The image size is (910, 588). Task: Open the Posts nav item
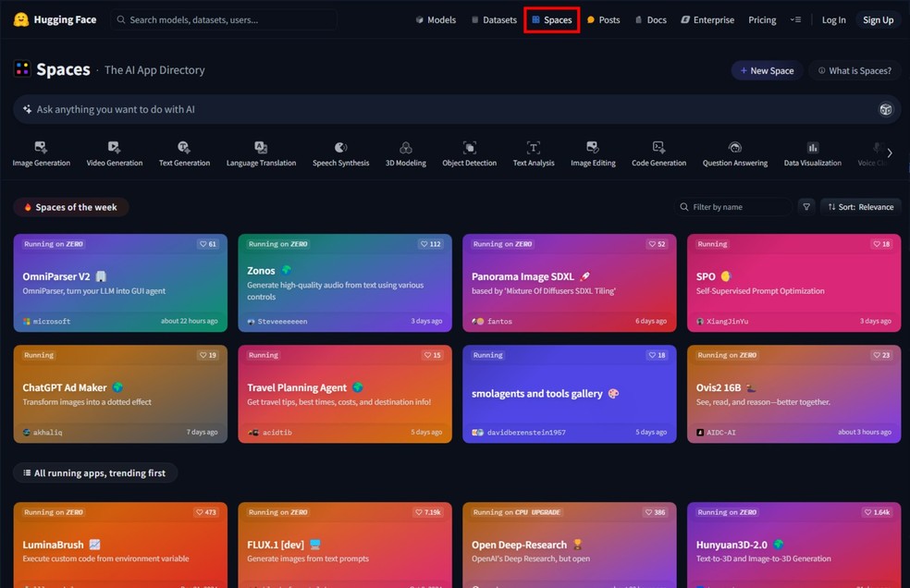pyautogui.click(x=604, y=19)
